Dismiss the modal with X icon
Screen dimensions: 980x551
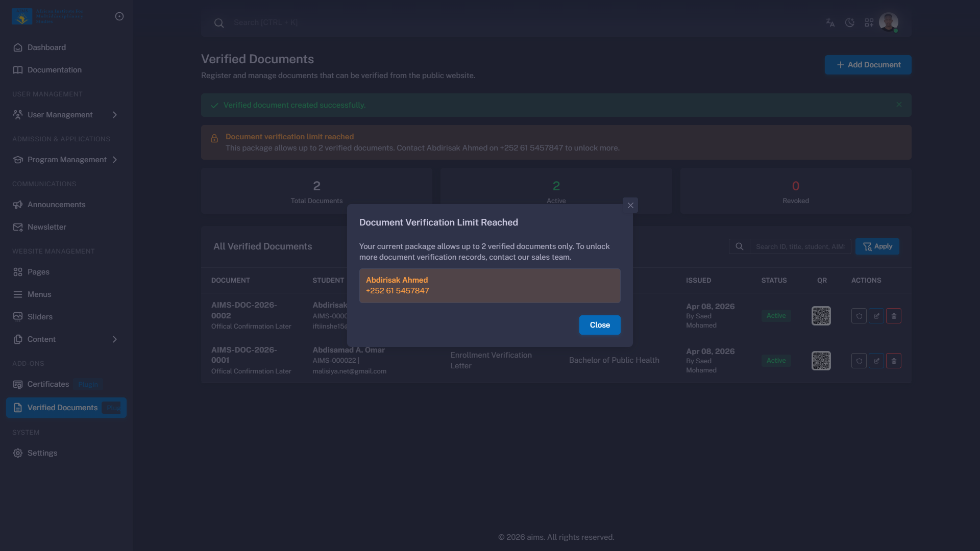(x=630, y=205)
